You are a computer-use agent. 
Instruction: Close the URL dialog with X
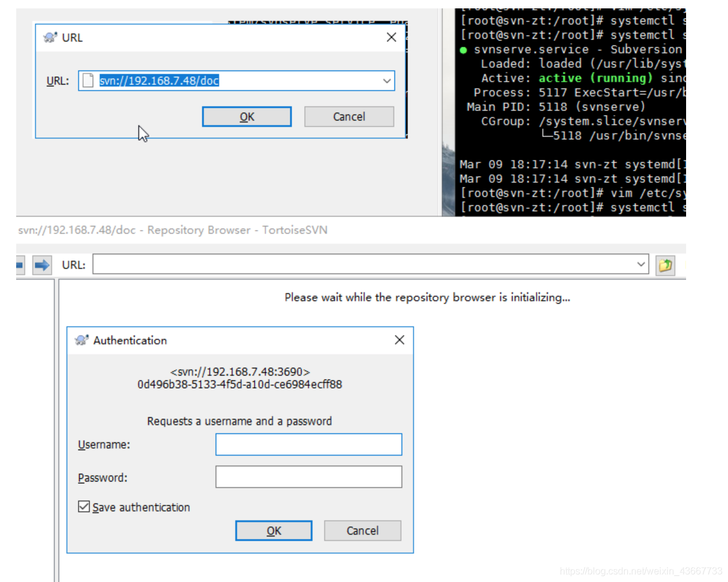pyautogui.click(x=392, y=38)
